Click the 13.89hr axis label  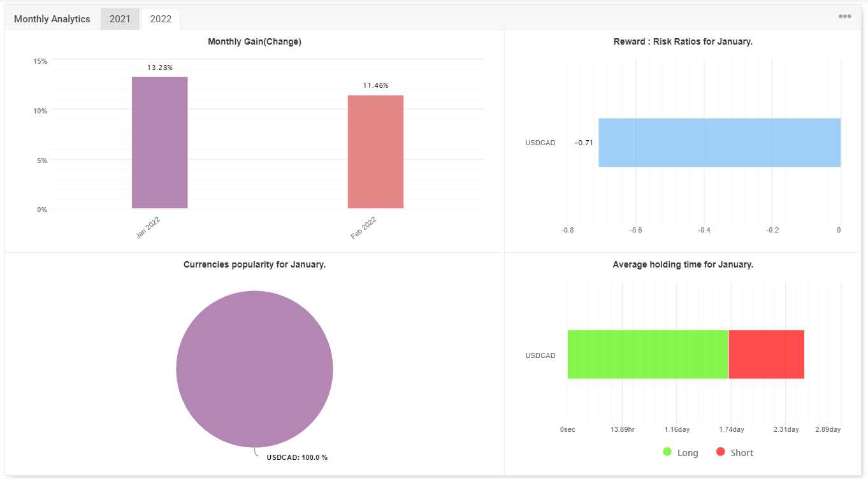[x=623, y=430]
